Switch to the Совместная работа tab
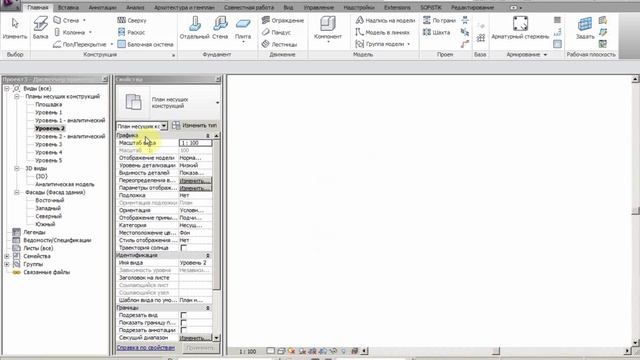This screenshot has width=640, height=360. click(249, 7)
